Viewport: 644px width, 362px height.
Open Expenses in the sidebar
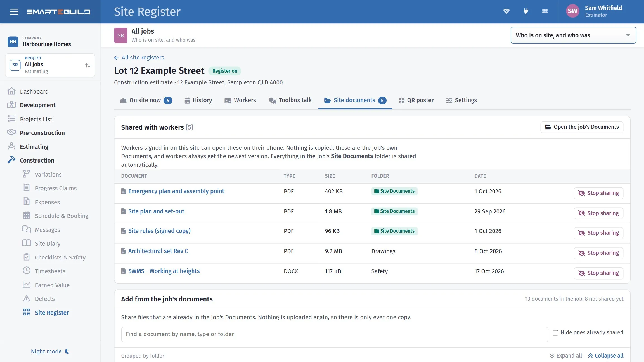coord(47,202)
